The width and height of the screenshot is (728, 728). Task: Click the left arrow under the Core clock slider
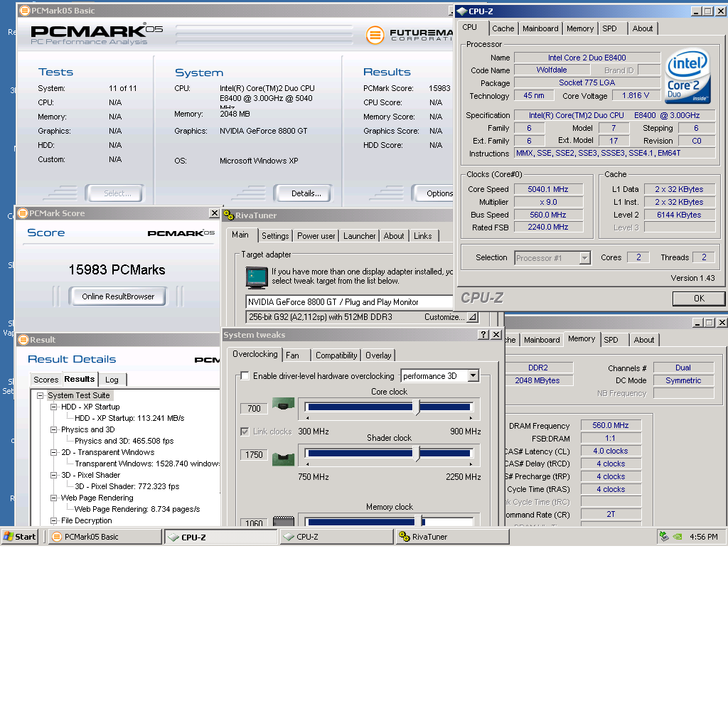pos(307,418)
